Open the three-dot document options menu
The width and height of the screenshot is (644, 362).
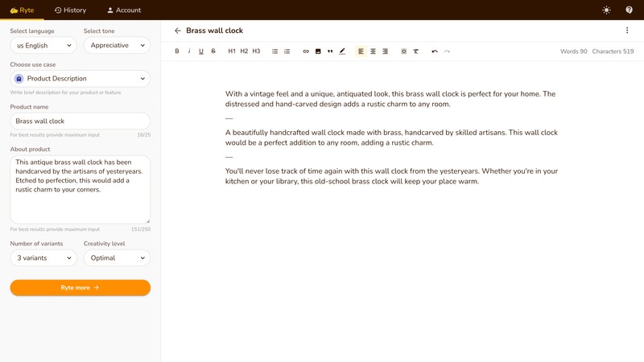tap(627, 31)
